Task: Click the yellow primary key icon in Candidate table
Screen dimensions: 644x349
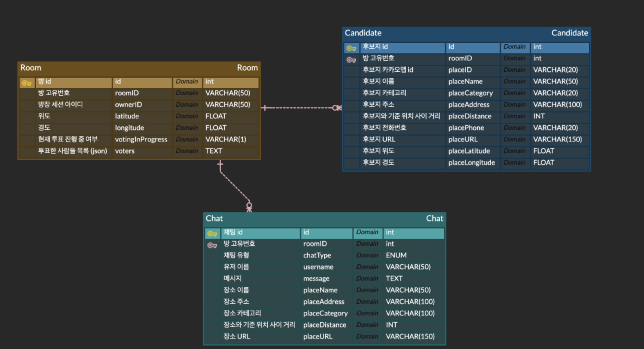Action: (x=351, y=48)
